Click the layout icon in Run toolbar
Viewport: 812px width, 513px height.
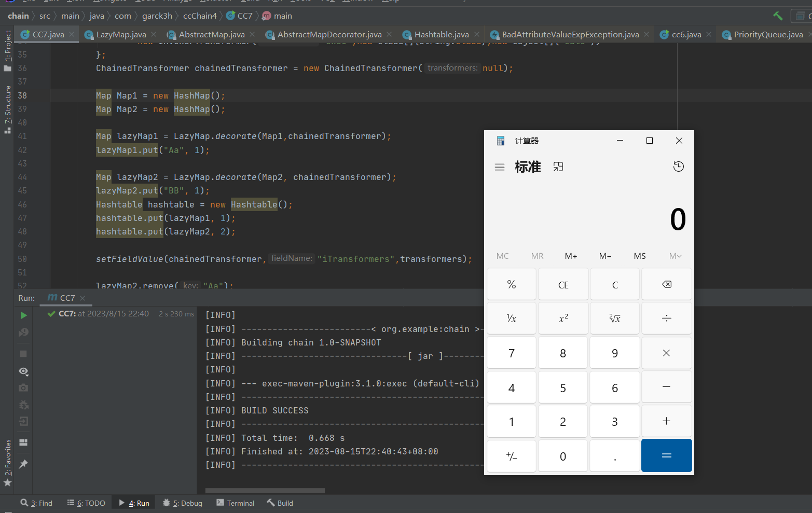click(23, 442)
